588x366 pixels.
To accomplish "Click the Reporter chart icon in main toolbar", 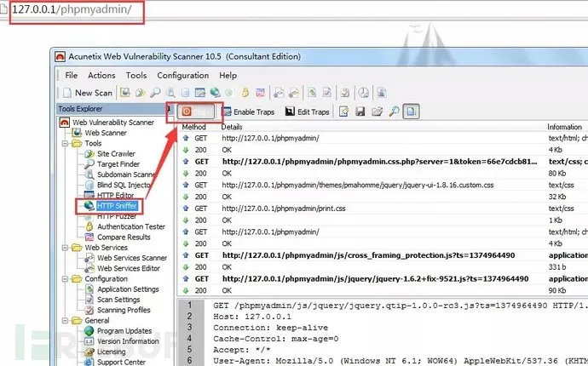I will point(382,93).
